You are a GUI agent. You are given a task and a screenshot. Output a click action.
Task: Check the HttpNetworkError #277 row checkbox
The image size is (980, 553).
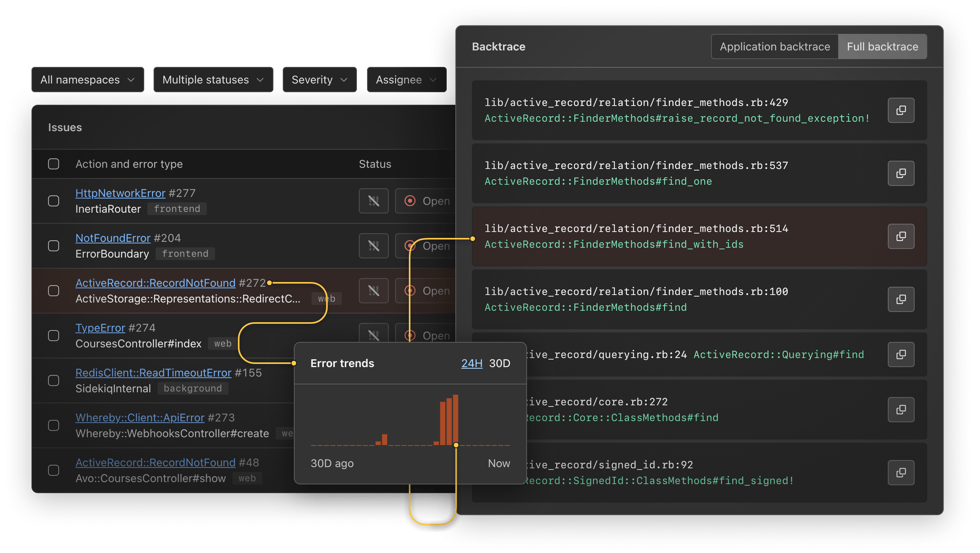54,201
